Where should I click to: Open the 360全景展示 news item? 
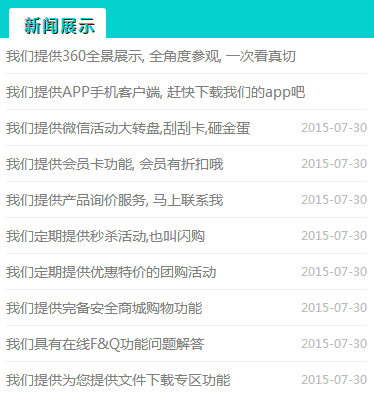point(151,56)
